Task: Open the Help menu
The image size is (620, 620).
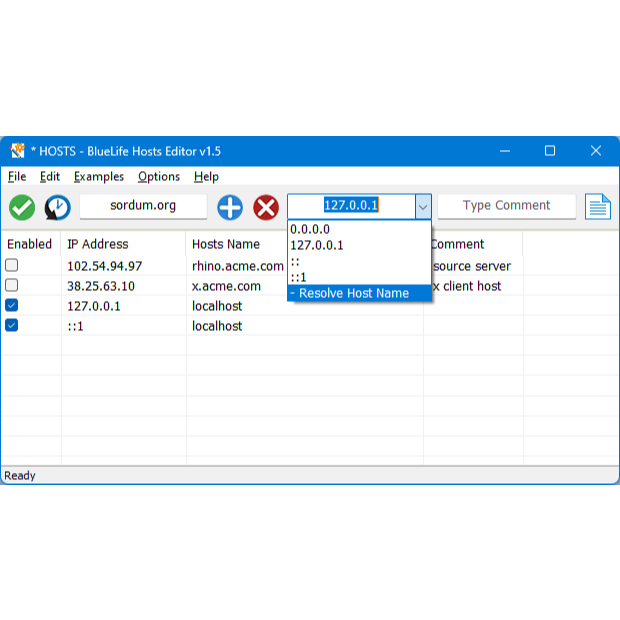Action: click(206, 176)
